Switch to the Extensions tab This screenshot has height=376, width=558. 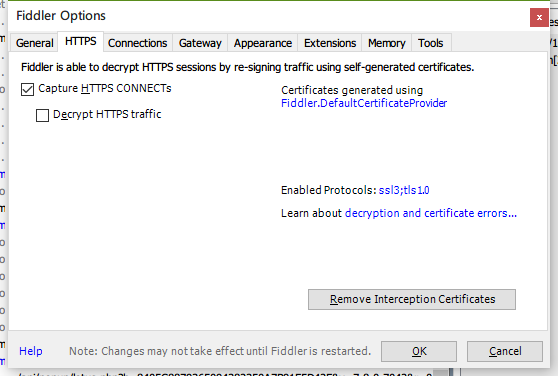(x=330, y=43)
